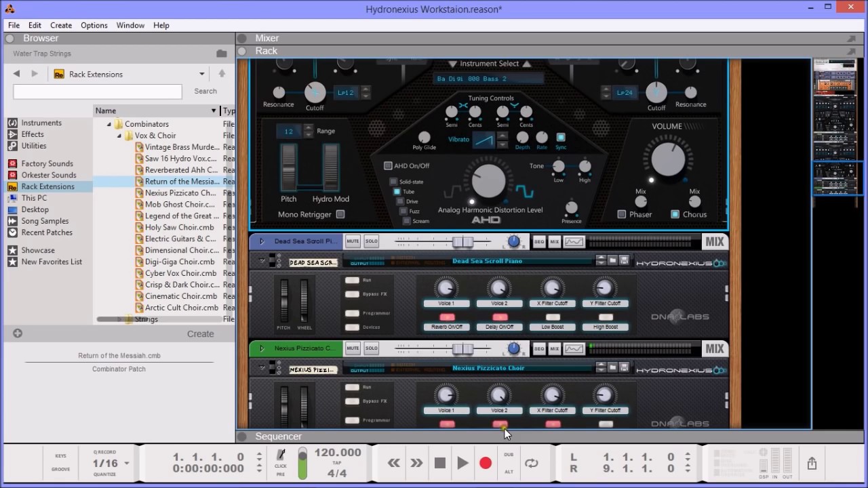Select the Instruments category in browser
This screenshot has height=488, width=868.
41,123
